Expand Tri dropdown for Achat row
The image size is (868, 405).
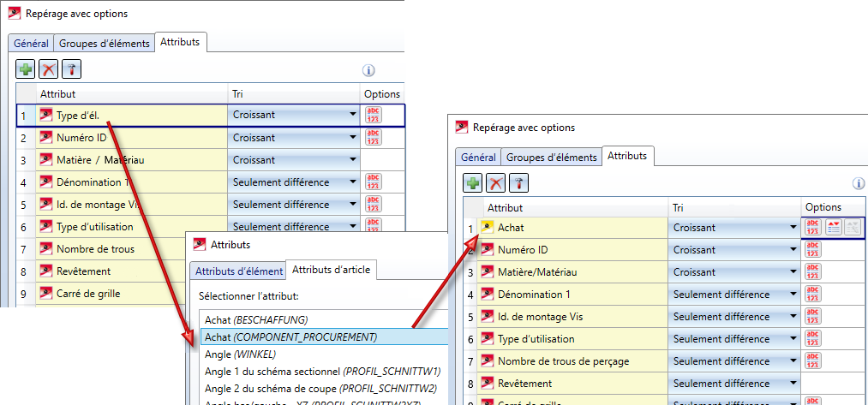(793, 228)
